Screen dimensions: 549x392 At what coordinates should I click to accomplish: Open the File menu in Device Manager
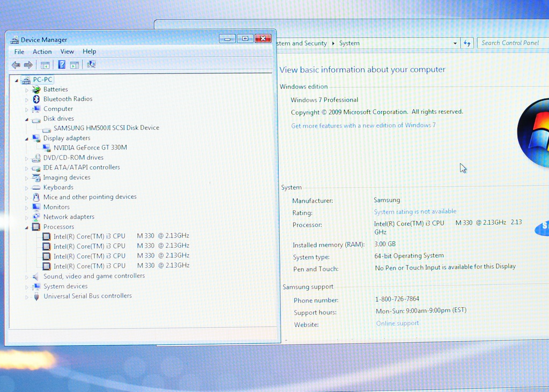point(19,52)
